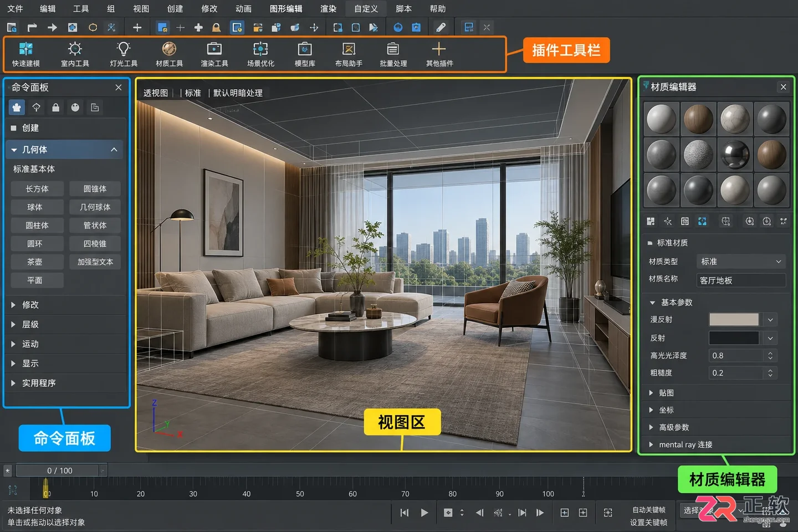Open the 布局助手 plugin

point(349,54)
